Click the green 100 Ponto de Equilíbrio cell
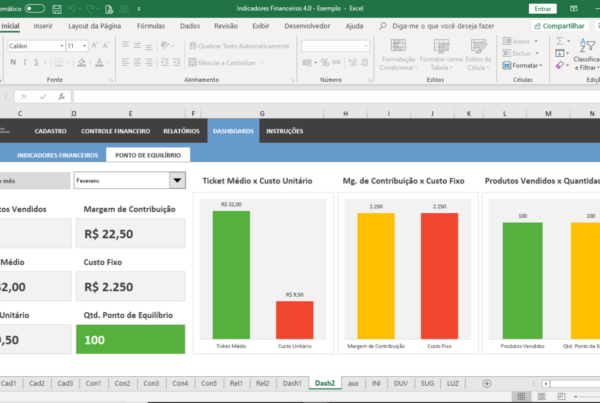 click(x=130, y=339)
